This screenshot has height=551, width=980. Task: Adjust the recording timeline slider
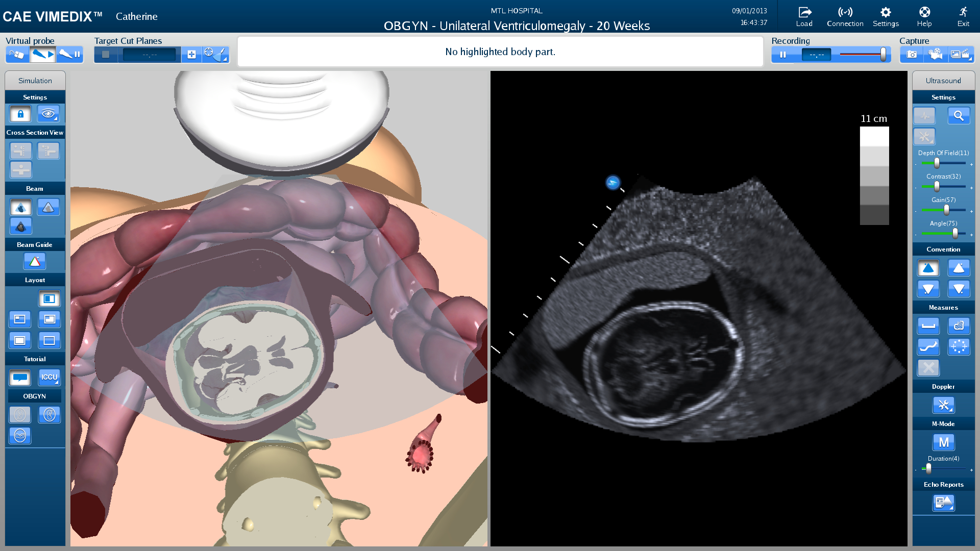click(x=883, y=55)
